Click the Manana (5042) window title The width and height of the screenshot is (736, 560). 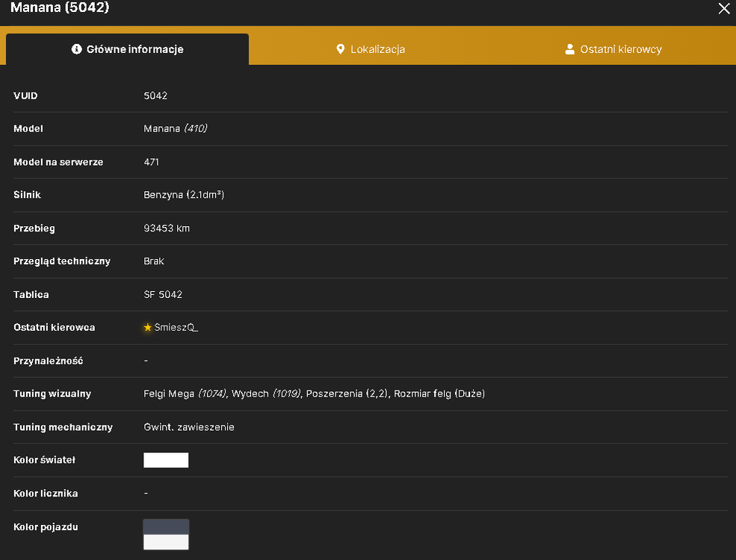coord(60,7)
